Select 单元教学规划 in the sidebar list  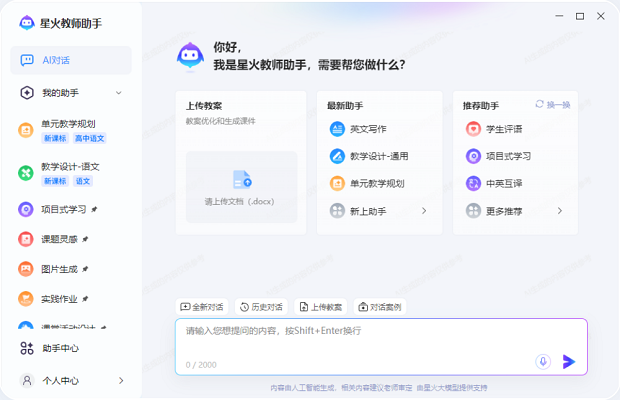point(68,124)
